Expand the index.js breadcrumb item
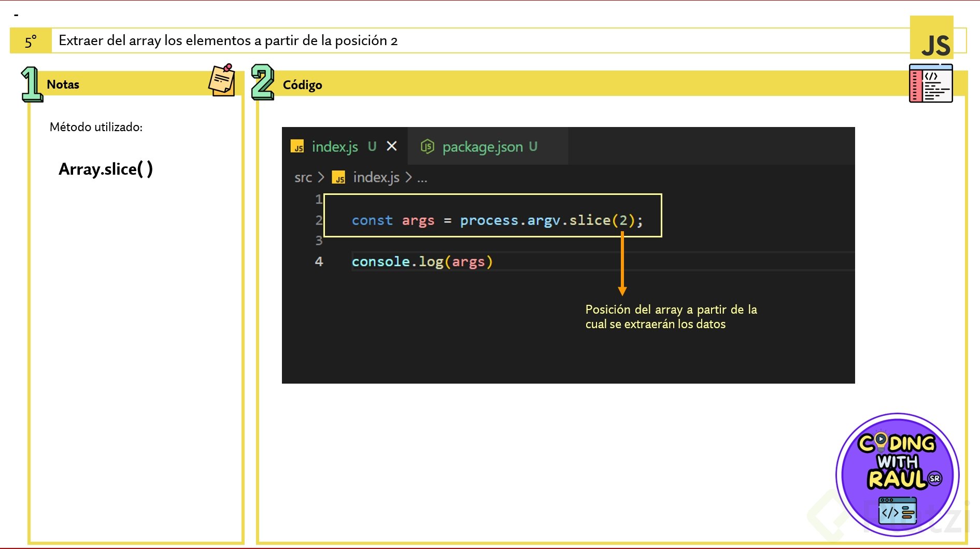 coord(376,178)
